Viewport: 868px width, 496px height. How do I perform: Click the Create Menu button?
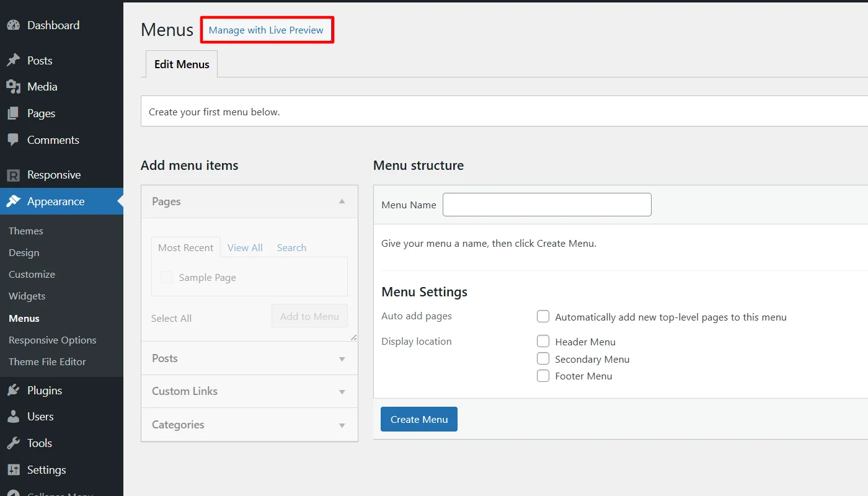[419, 419]
